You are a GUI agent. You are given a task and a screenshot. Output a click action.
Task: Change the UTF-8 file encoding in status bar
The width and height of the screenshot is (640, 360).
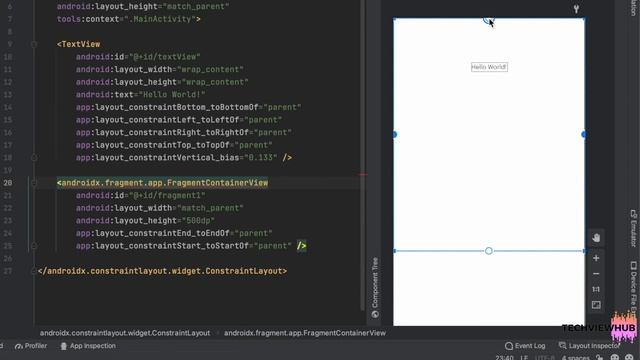click(545, 358)
